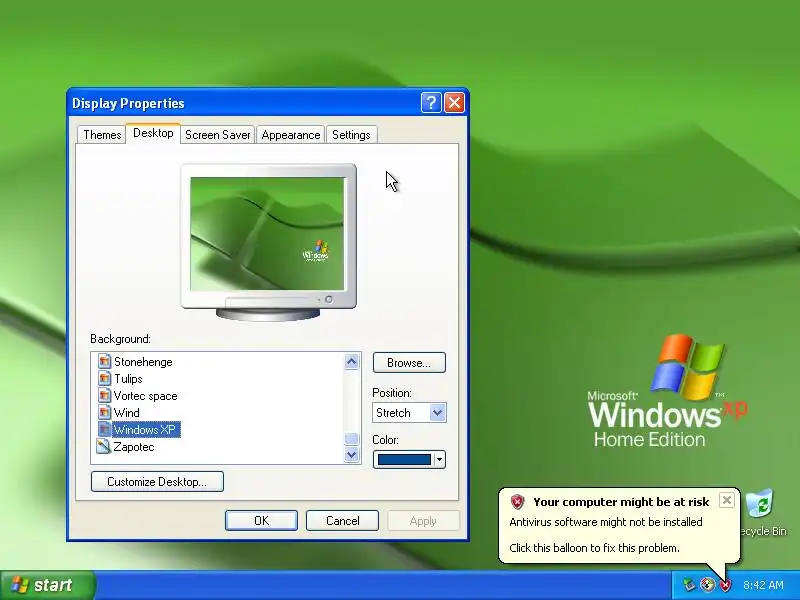Click 'Click this balloon to fix this problem' text
800x600 pixels.
tap(594, 548)
